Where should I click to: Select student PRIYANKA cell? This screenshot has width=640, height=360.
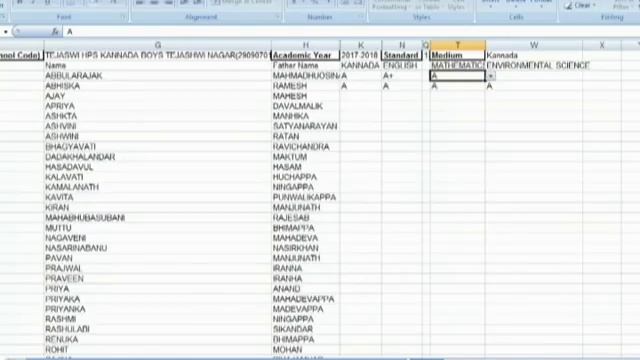[x=158, y=309]
